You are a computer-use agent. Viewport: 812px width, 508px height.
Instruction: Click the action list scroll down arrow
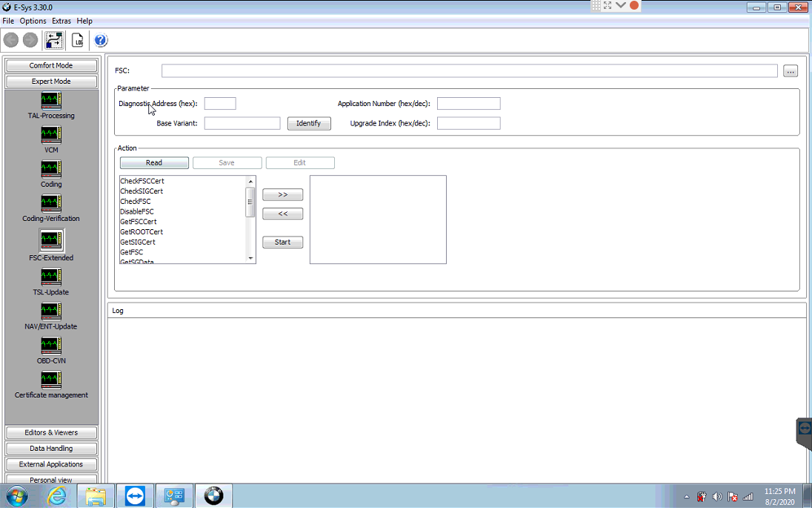(x=250, y=258)
